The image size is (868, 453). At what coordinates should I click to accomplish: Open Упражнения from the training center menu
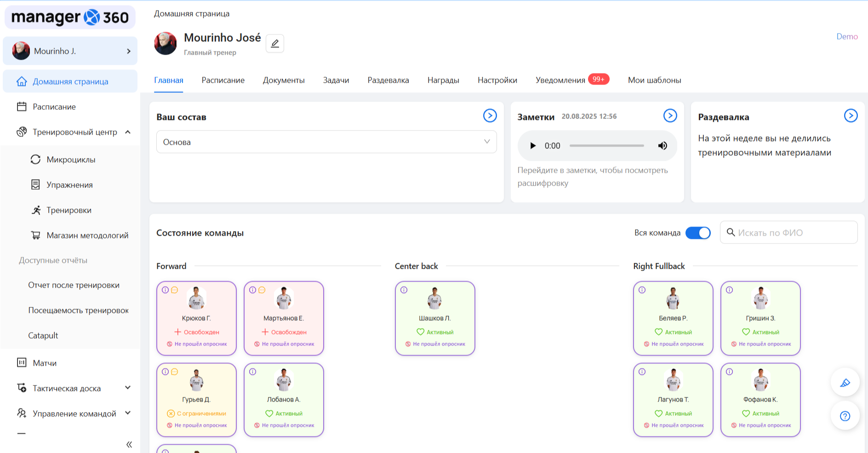coord(36,185)
